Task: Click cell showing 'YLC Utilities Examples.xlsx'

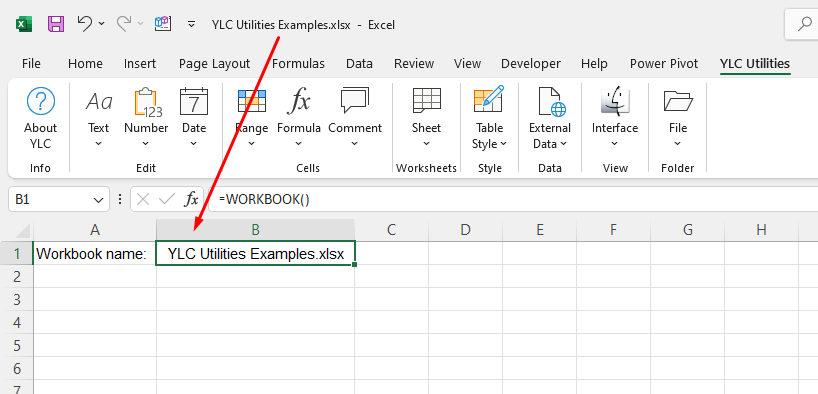Action: tap(256, 254)
